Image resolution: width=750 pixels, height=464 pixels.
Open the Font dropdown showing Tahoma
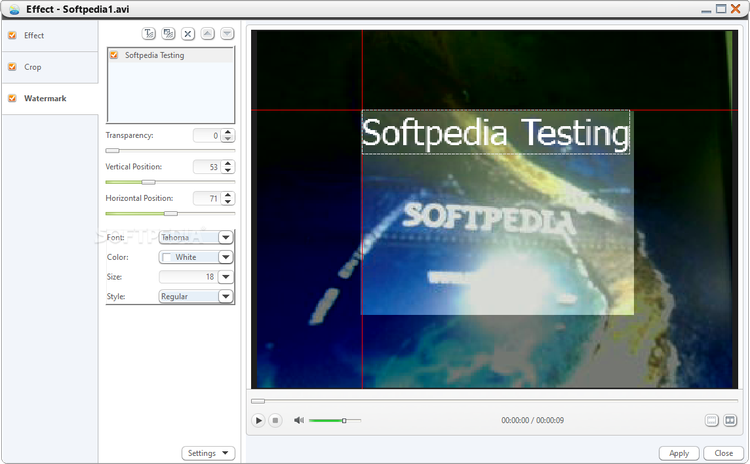coord(196,237)
